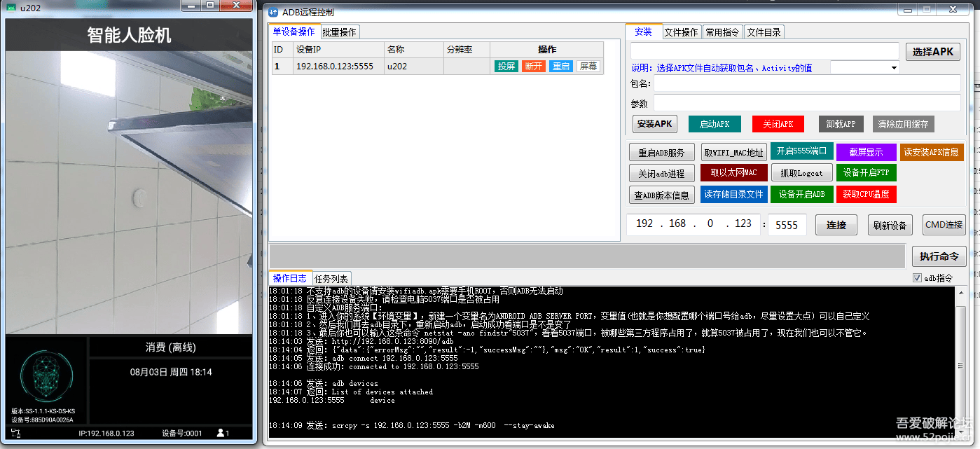The height and width of the screenshot is (449, 980).
Task: Click the red 获取CPU温度 button
Action: click(x=866, y=195)
